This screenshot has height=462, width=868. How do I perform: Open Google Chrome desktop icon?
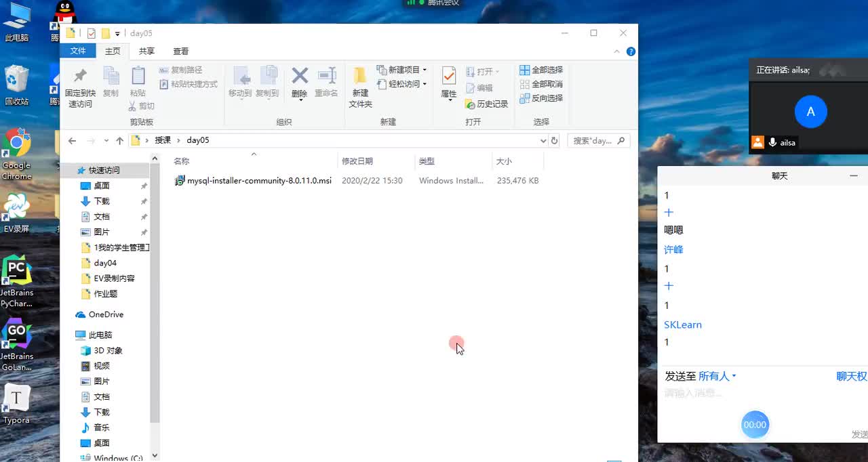16,154
